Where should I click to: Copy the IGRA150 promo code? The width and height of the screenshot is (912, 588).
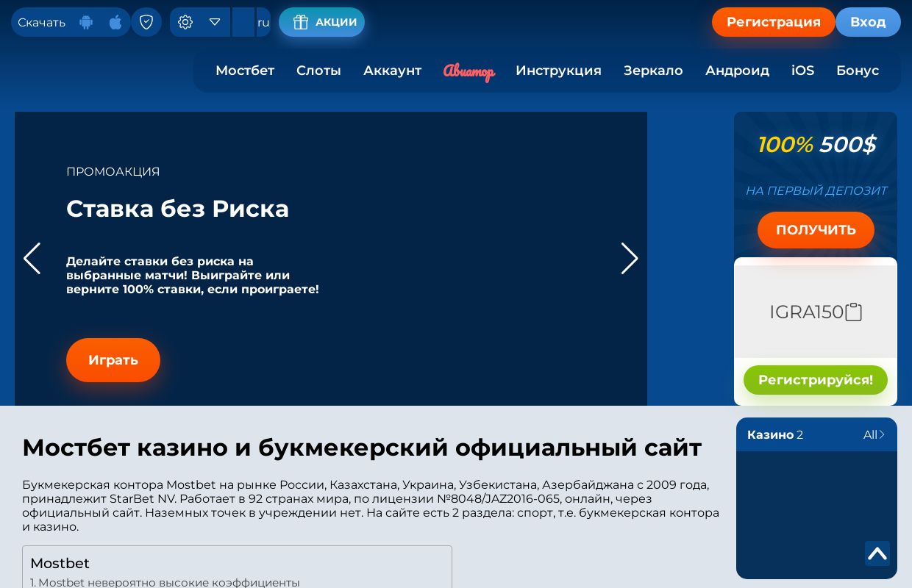tap(853, 312)
